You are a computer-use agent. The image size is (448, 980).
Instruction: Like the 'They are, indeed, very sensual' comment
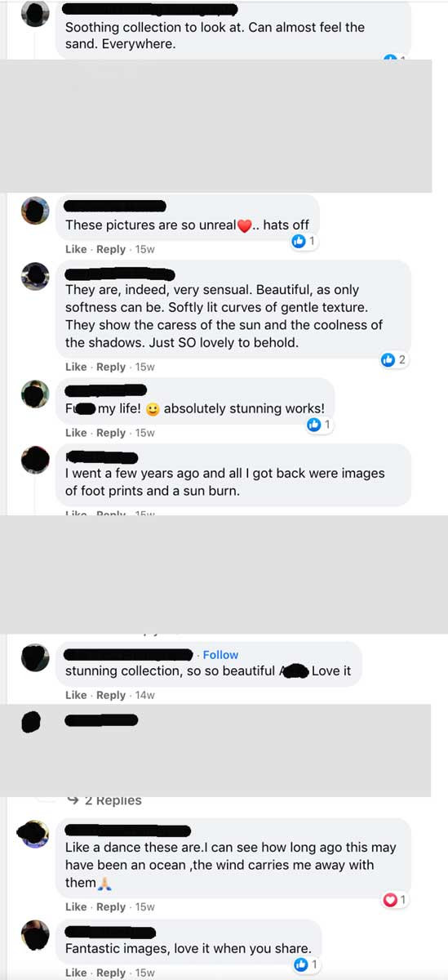pyautogui.click(x=76, y=367)
